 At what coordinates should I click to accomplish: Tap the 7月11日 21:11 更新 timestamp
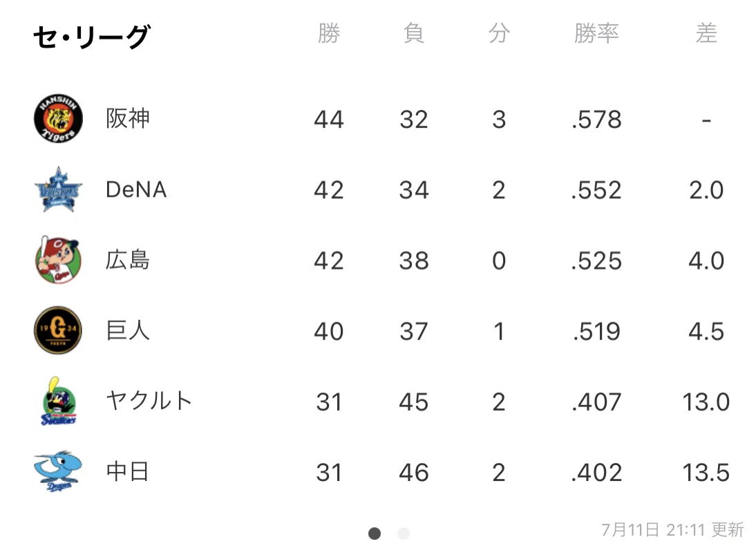pyautogui.click(x=672, y=530)
